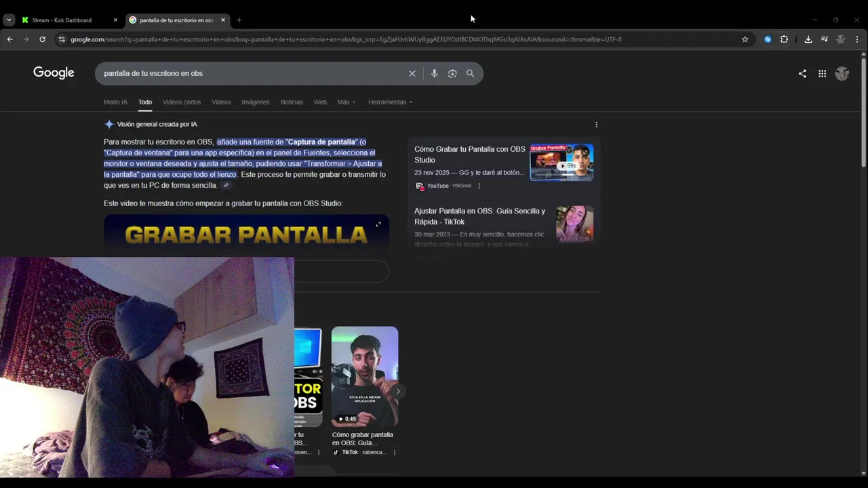This screenshot has height=488, width=868.
Task: Open "Cómo grabar pantalla en OBS: Guía" link
Action: (363, 439)
